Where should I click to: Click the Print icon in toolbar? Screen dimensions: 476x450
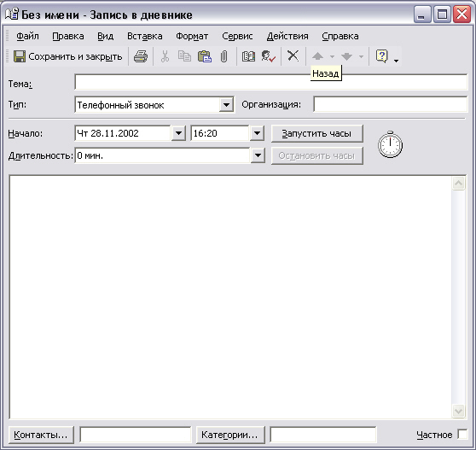[141, 56]
